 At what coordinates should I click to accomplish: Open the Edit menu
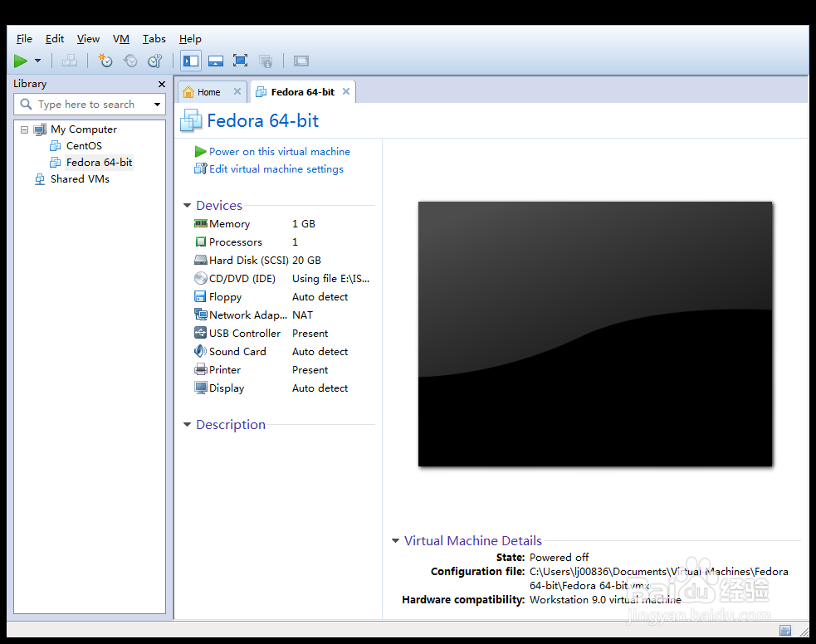click(55, 39)
